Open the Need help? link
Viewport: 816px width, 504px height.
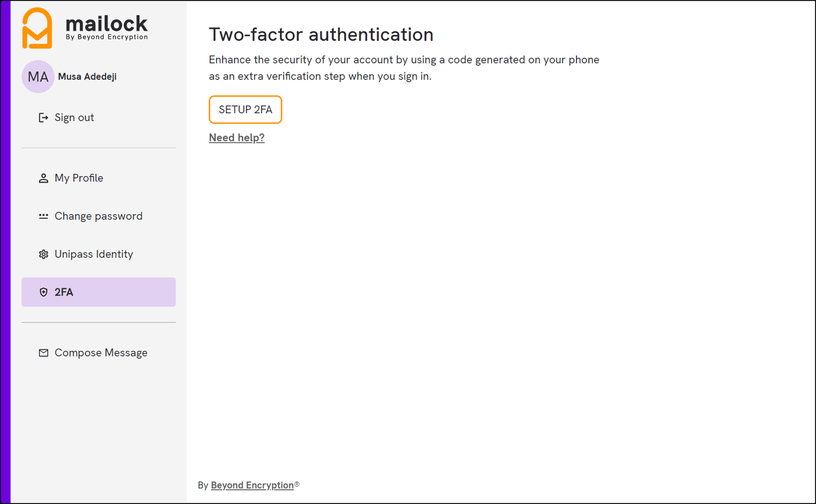click(236, 138)
